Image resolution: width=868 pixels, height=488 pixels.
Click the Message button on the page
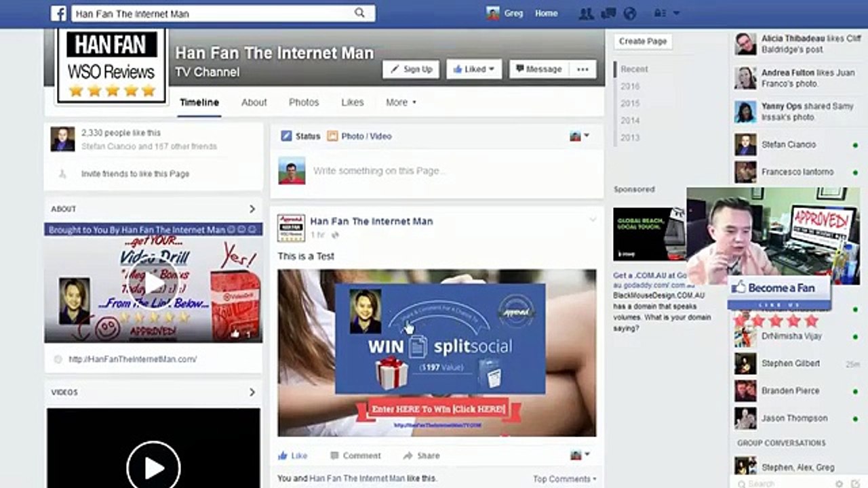pos(538,69)
